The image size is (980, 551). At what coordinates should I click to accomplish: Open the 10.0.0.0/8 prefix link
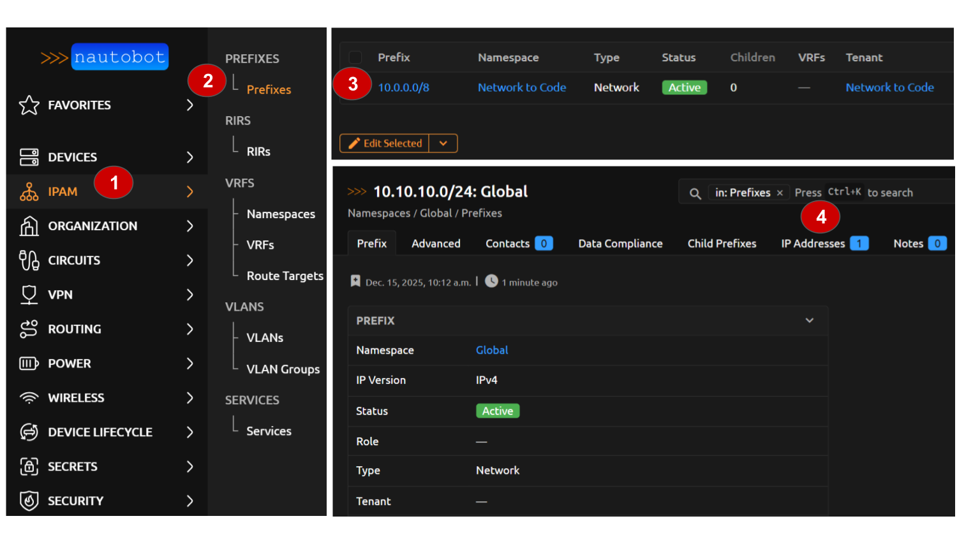point(403,87)
